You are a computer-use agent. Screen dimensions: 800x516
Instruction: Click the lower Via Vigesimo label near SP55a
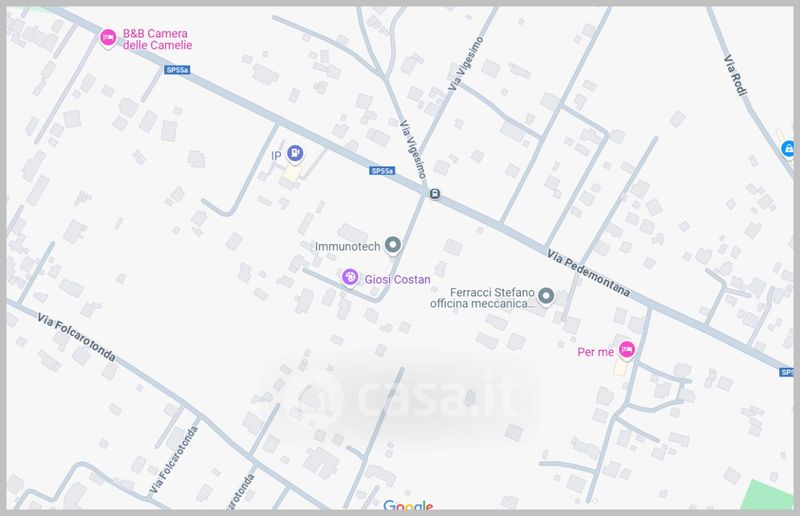413,149
